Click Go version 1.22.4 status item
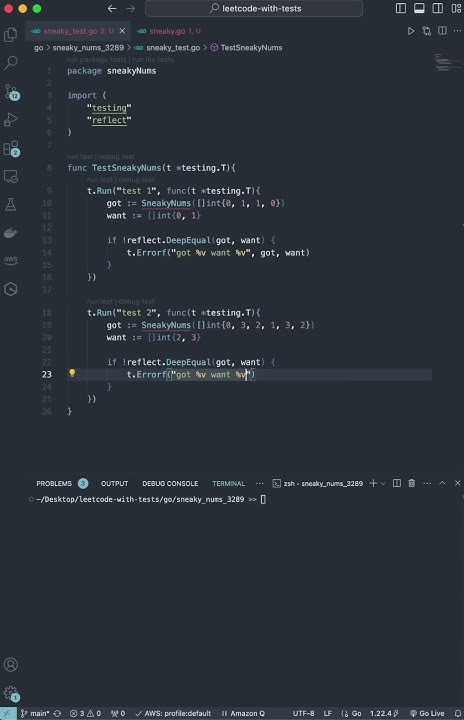The width and height of the screenshot is (464, 720). coord(384,714)
